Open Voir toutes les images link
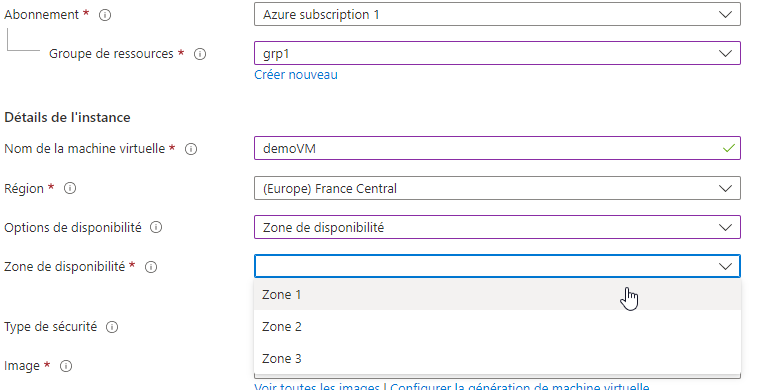776x390 pixels. pyautogui.click(x=317, y=386)
